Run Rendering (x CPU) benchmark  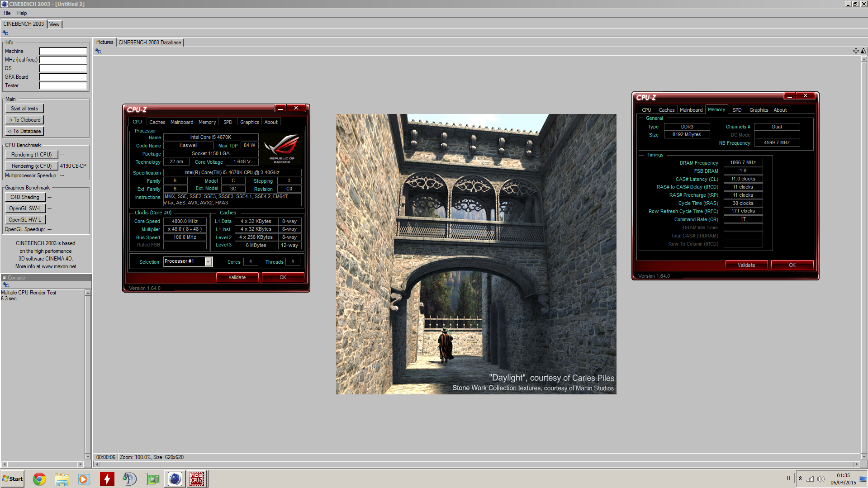point(31,166)
